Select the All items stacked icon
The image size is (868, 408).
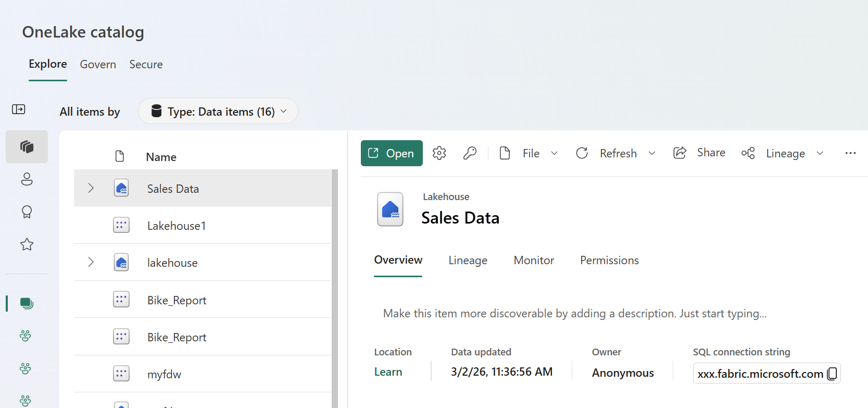(x=27, y=147)
